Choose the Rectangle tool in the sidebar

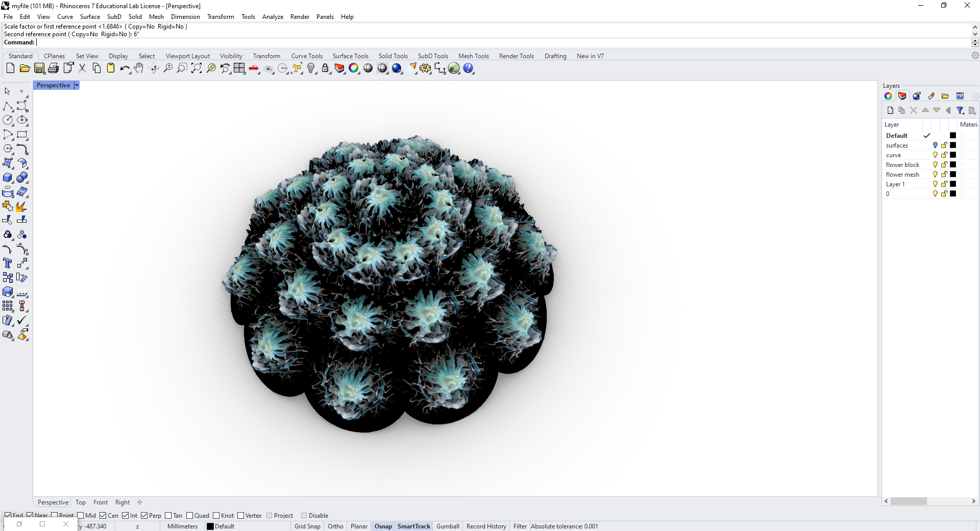22,135
